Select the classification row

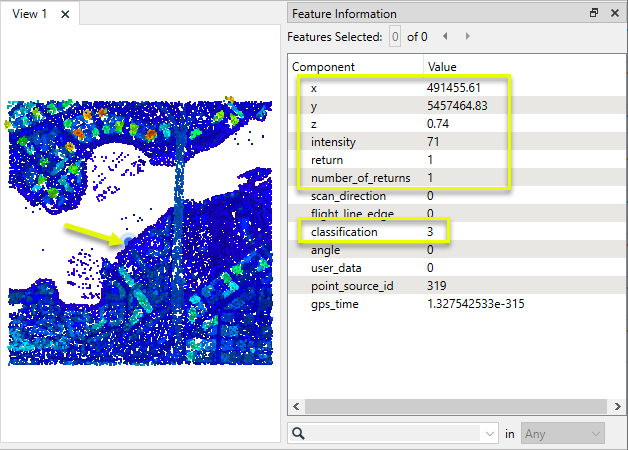[344, 232]
